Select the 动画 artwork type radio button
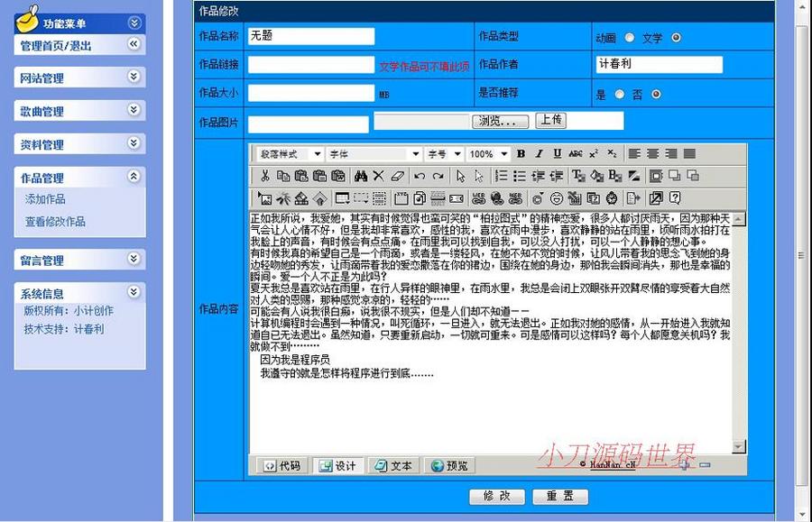This screenshot has width=812, height=522. pyautogui.click(x=628, y=39)
